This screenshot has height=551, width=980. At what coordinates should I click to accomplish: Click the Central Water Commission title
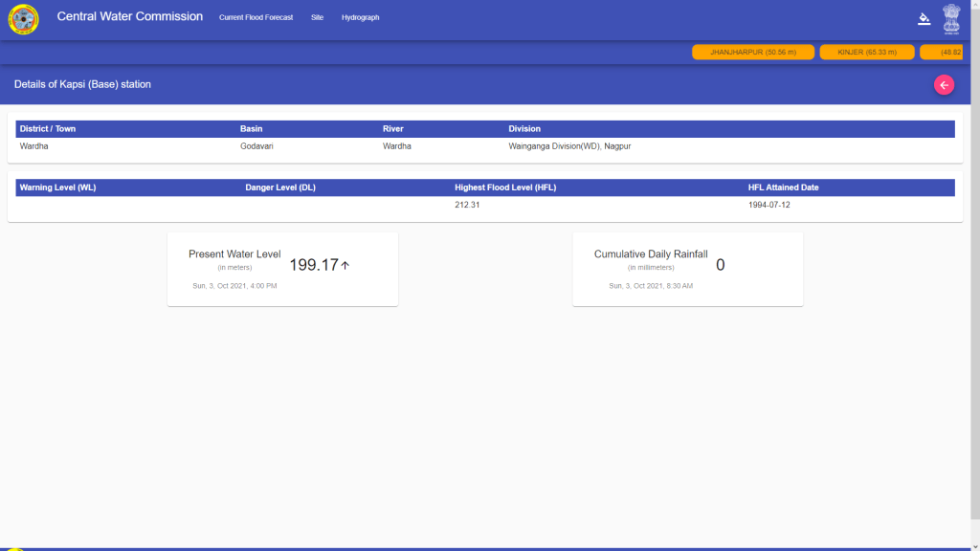tap(129, 16)
